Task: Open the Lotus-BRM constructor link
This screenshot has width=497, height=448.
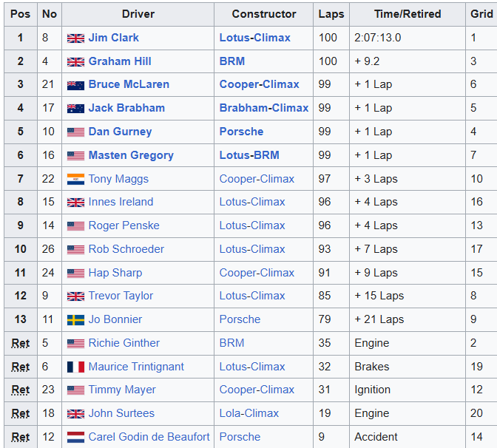Action: point(249,155)
